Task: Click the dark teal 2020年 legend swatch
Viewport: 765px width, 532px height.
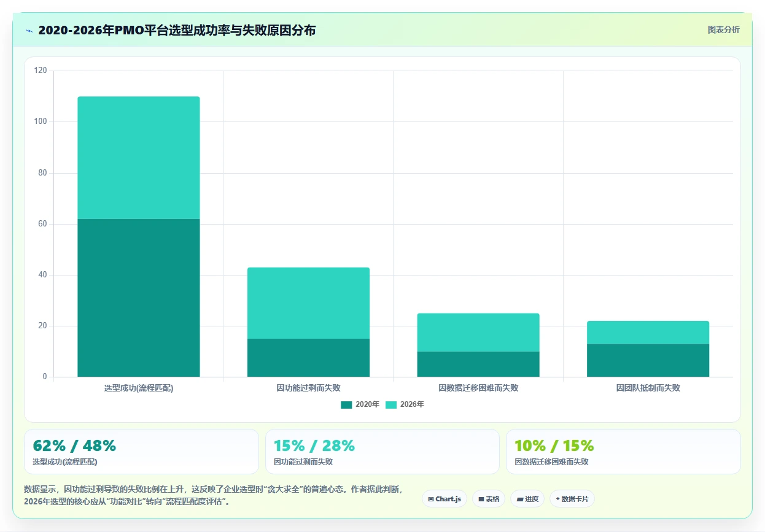Action: (346, 404)
